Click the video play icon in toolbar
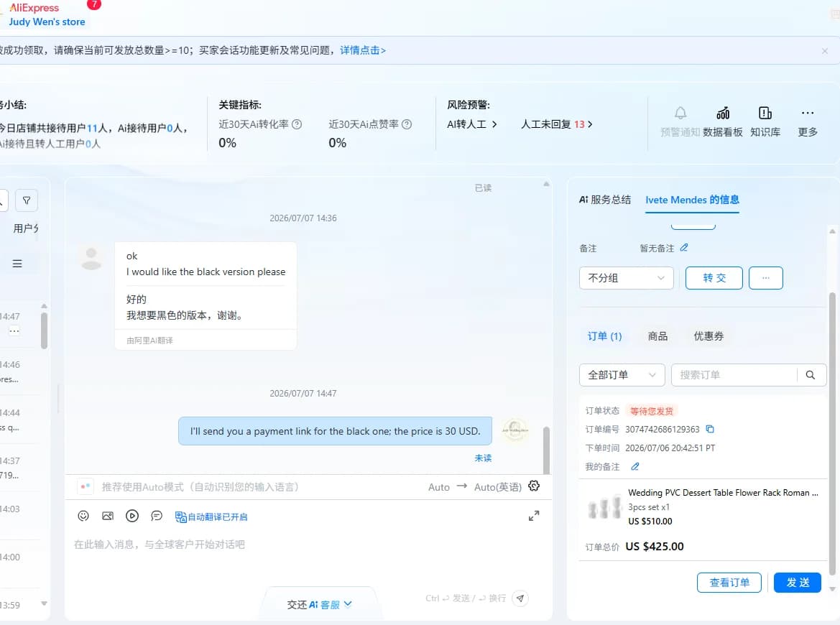 point(131,516)
